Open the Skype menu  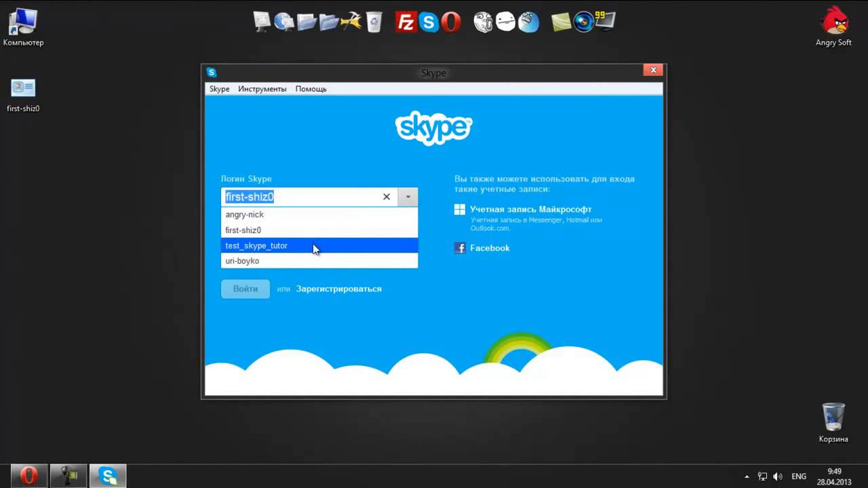[219, 89]
